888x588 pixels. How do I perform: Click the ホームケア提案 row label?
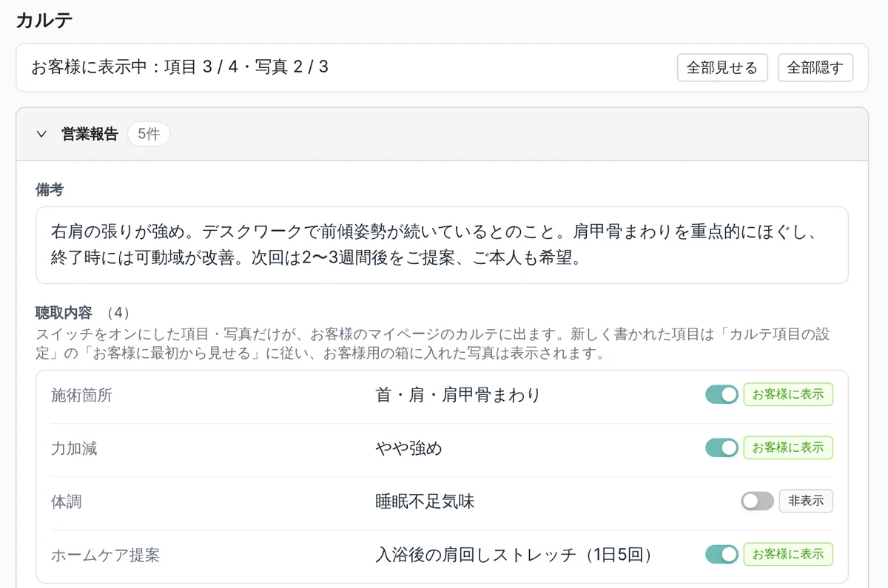tap(105, 555)
